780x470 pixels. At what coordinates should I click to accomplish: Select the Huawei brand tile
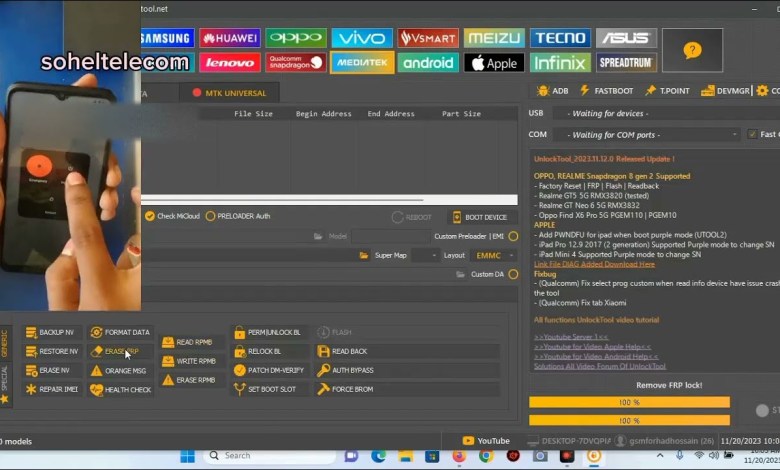pos(230,38)
